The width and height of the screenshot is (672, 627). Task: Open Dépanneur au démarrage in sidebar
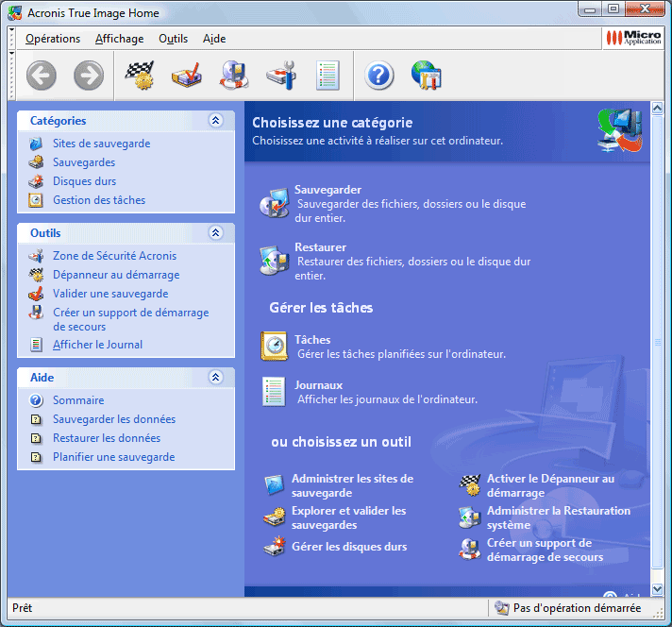click(x=116, y=275)
